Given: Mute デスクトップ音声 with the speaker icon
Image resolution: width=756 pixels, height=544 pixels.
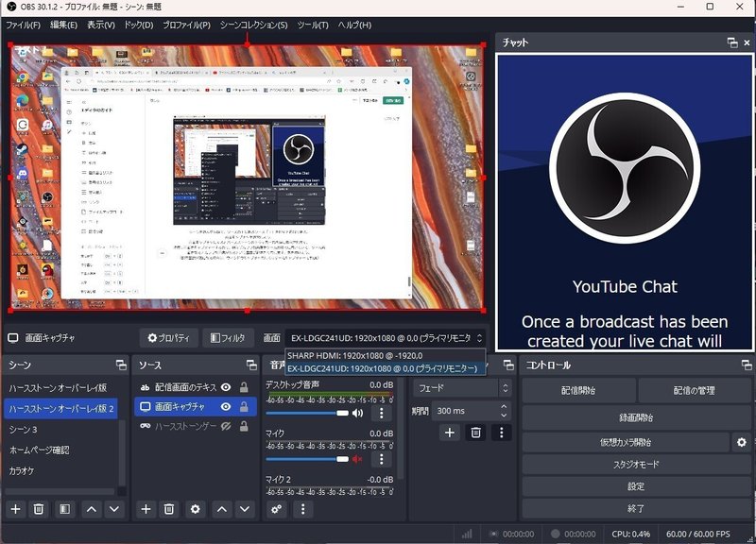Looking at the screenshot, I should tap(358, 413).
